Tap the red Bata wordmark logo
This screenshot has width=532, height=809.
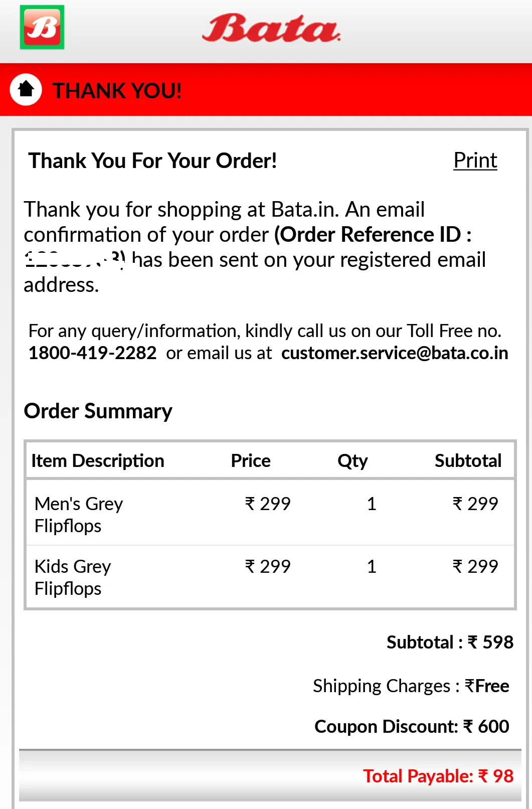click(x=271, y=28)
